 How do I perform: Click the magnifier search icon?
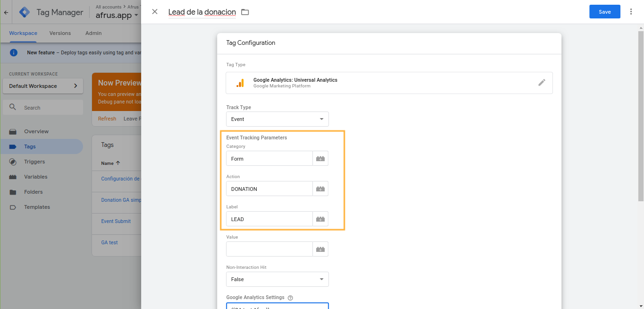pos(13,107)
